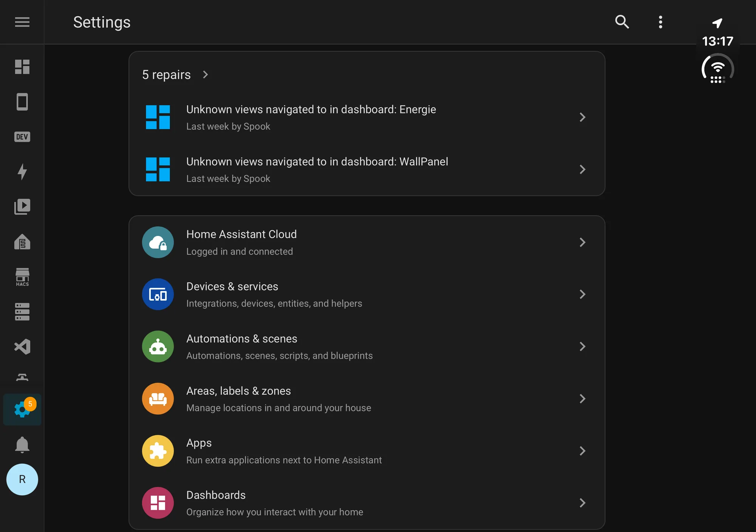Open HACS store in sidebar

point(22,277)
